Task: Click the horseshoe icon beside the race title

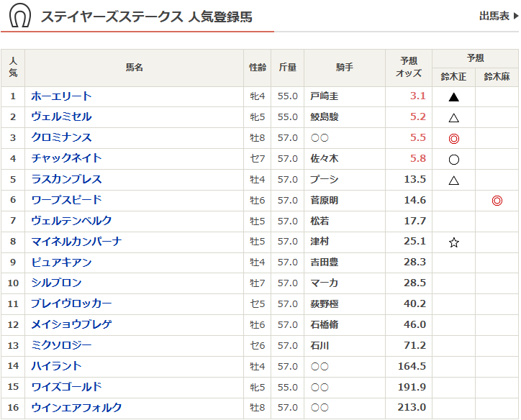Action: click(20, 17)
